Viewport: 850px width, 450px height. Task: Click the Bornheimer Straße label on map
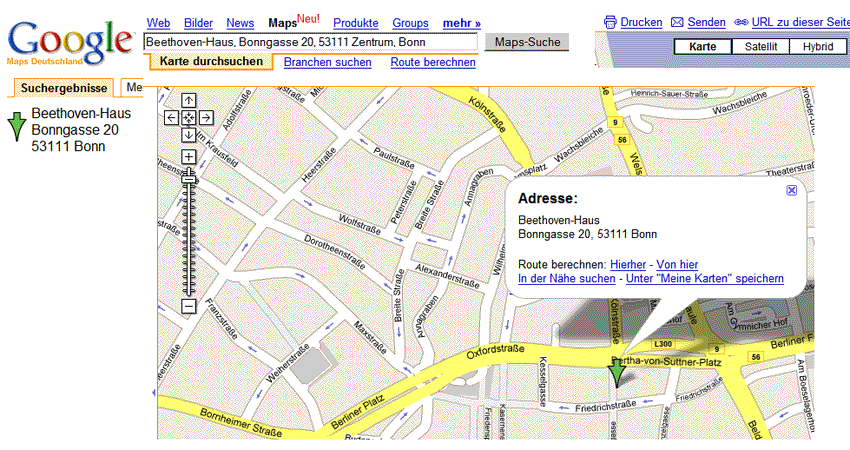(x=241, y=422)
